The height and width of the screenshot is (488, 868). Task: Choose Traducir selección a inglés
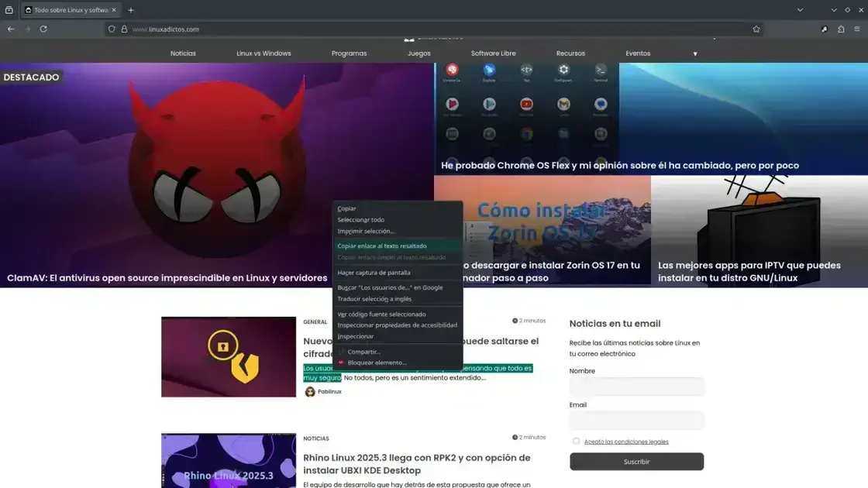(x=398, y=299)
